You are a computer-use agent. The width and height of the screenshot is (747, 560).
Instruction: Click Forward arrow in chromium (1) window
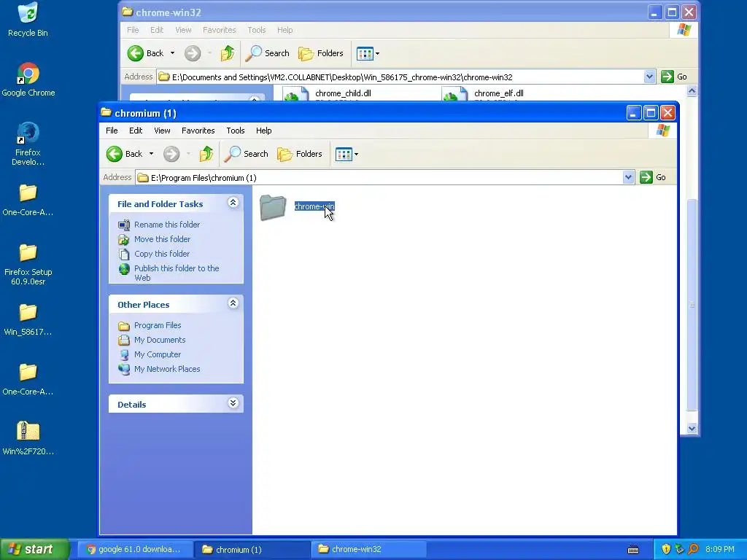(x=171, y=154)
